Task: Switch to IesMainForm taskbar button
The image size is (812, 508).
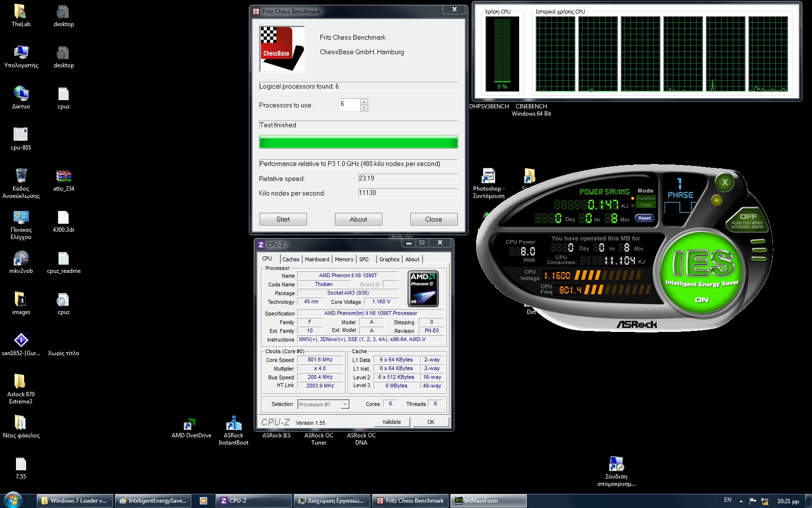Action: (x=489, y=501)
